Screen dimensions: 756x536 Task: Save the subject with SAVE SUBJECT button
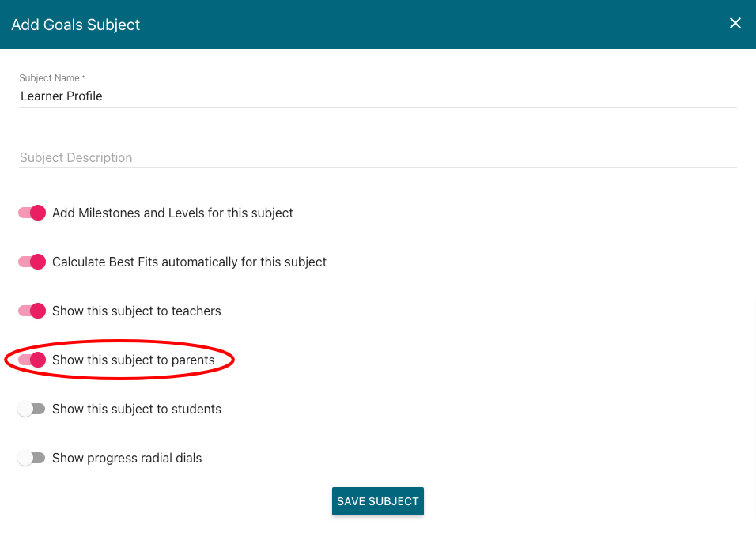point(377,501)
